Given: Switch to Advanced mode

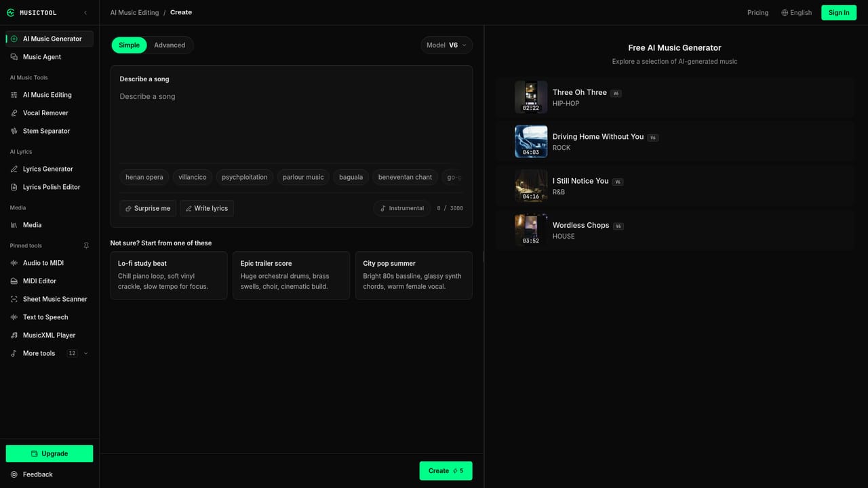Looking at the screenshot, I should point(170,45).
